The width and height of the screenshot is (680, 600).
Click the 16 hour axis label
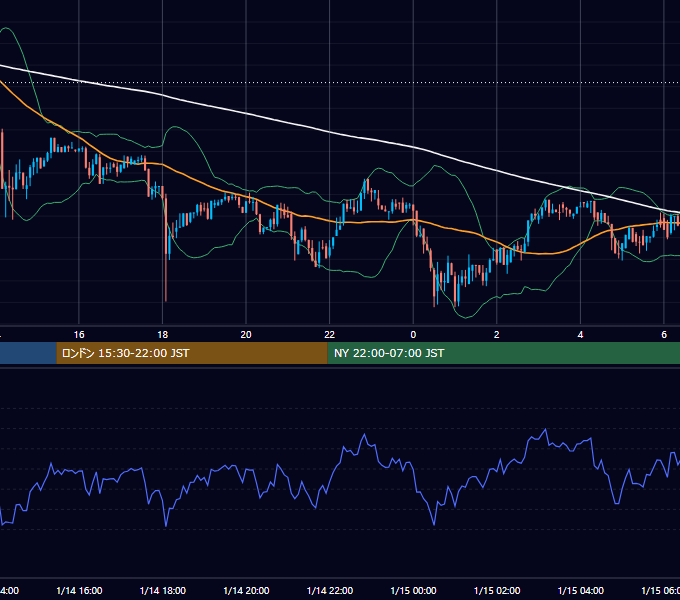(79, 335)
